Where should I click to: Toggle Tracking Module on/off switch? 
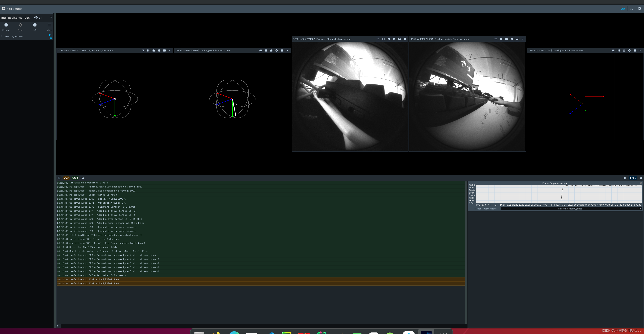(x=50, y=35)
